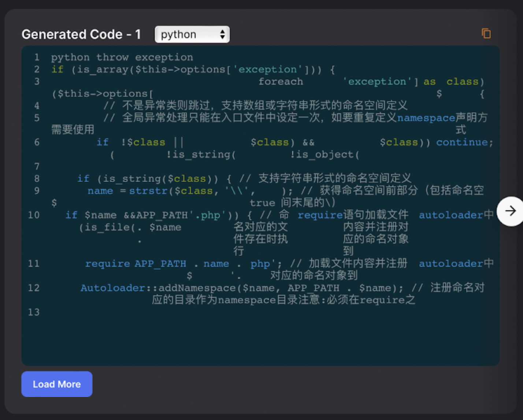Click the 'continue' keyword on line 6

tap(462, 142)
